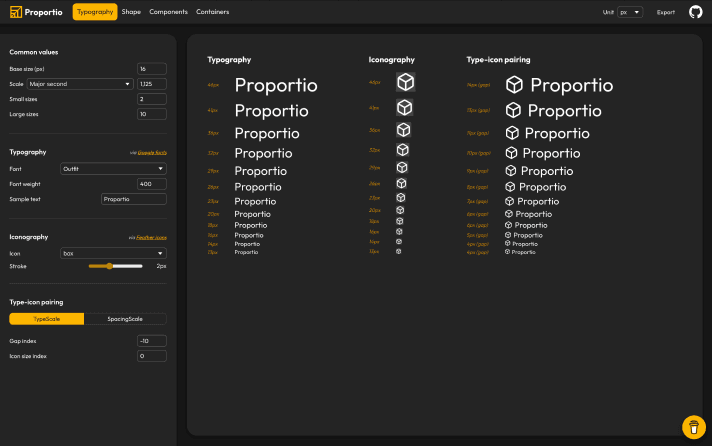The height and width of the screenshot is (446, 712).
Task: Click the Base size input field
Action: tap(152, 69)
